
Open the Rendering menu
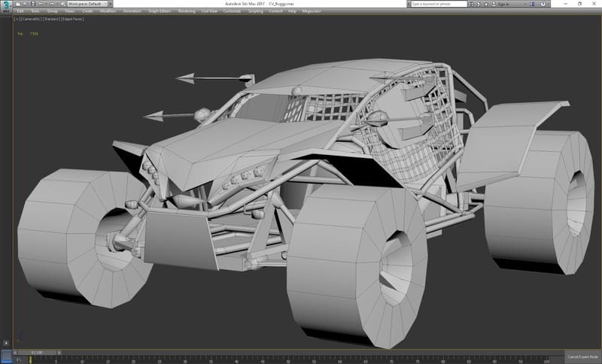coord(187,11)
